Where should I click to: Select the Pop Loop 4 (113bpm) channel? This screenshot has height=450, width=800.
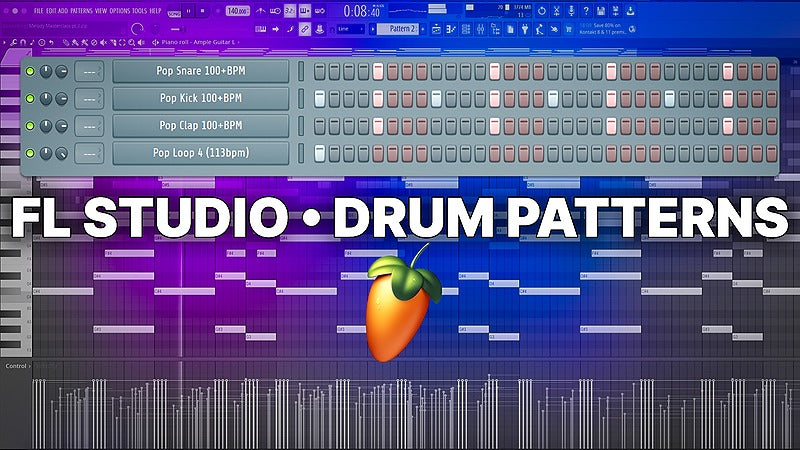point(200,153)
